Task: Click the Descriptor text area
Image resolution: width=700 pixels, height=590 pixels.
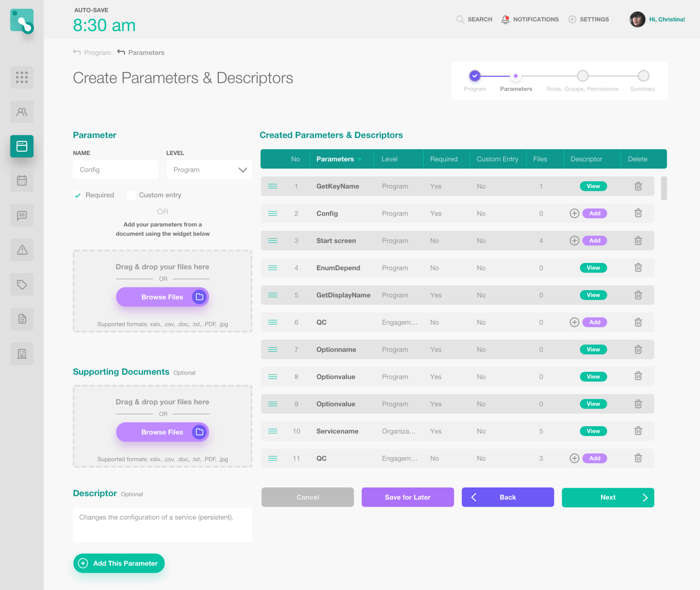Action: [162, 525]
